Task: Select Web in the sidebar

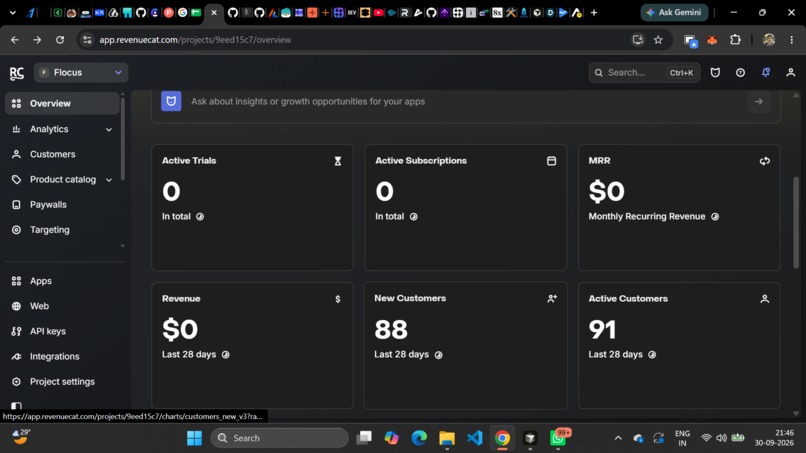Action: [x=39, y=306]
